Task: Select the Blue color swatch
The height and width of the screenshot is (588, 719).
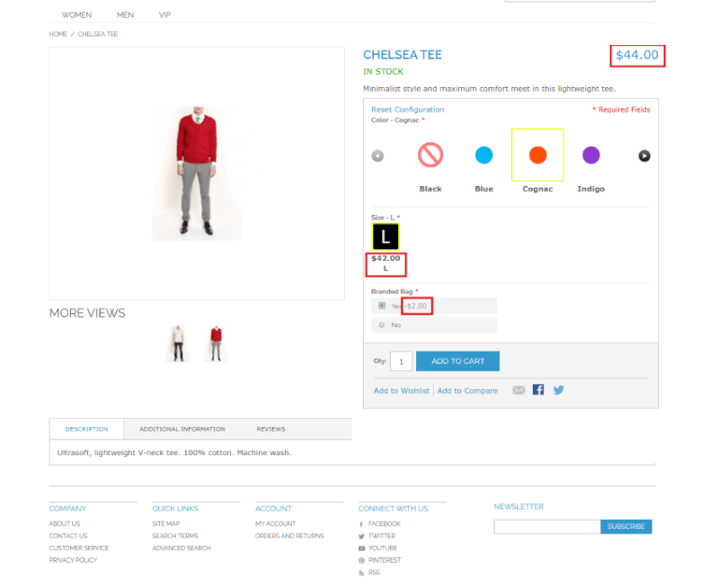Action: coord(484,155)
